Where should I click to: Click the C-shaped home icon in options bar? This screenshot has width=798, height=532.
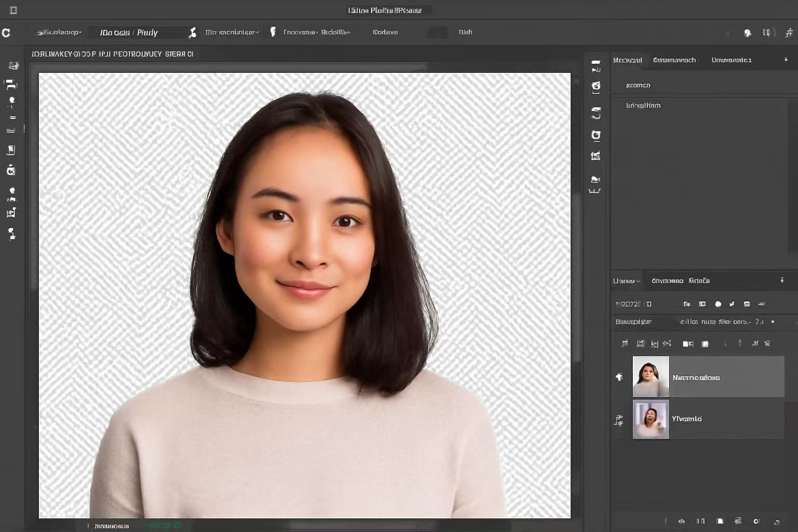pyautogui.click(x=6, y=33)
